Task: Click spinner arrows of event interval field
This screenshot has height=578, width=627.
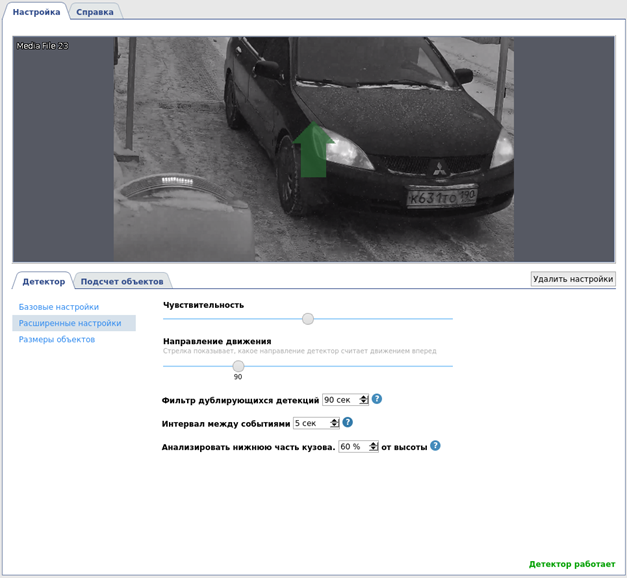Action: click(x=334, y=424)
